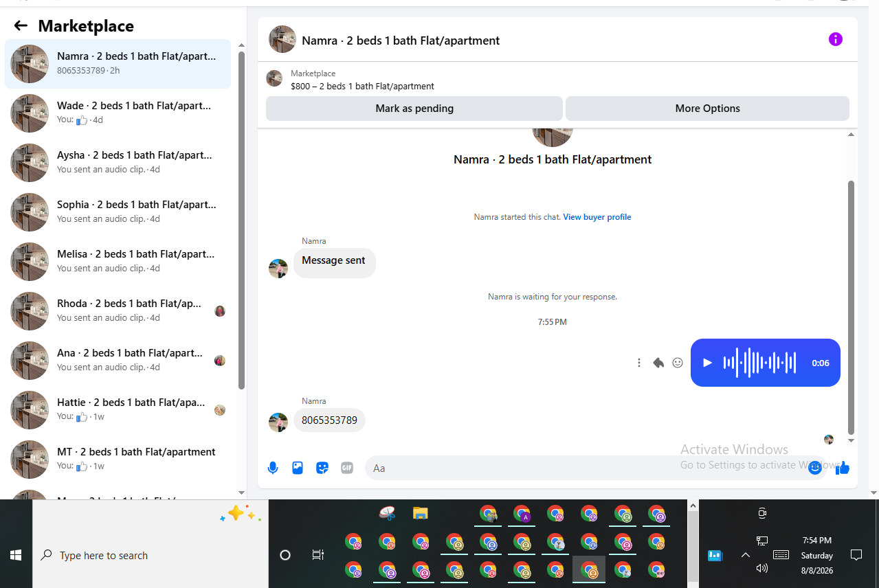Click the taskbar icons overflow scrollbar
879x588 pixels.
pos(693,543)
